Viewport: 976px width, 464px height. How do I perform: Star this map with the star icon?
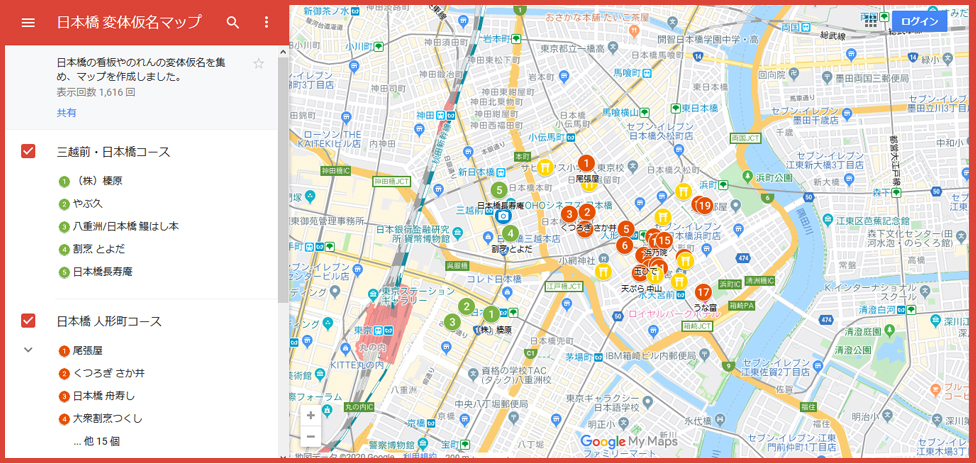[x=259, y=63]
